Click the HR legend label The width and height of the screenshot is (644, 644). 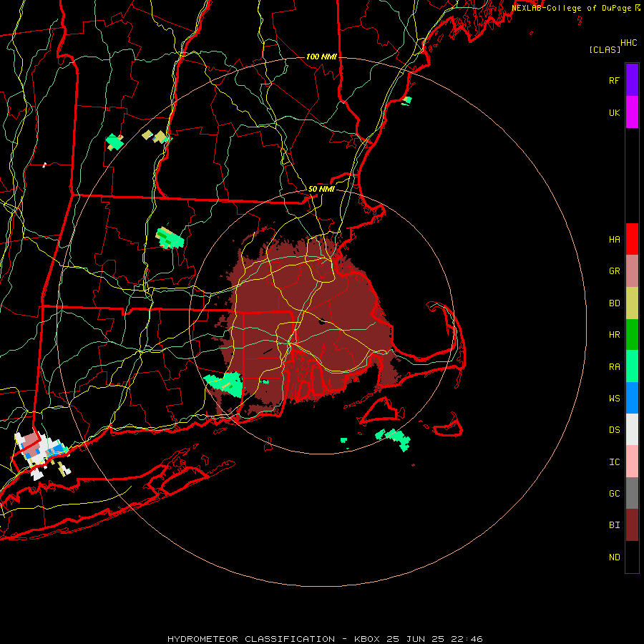click(614, 335)
